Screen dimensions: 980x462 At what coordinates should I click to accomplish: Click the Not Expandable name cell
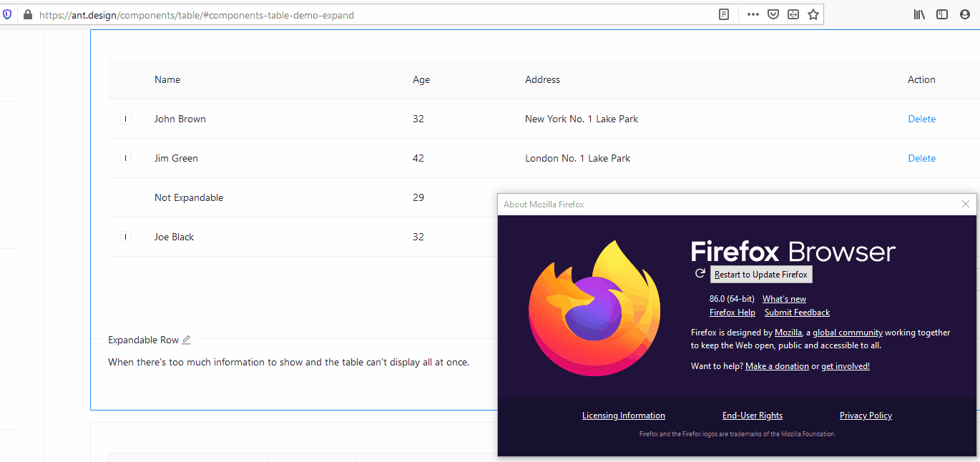tap(189, 197)
